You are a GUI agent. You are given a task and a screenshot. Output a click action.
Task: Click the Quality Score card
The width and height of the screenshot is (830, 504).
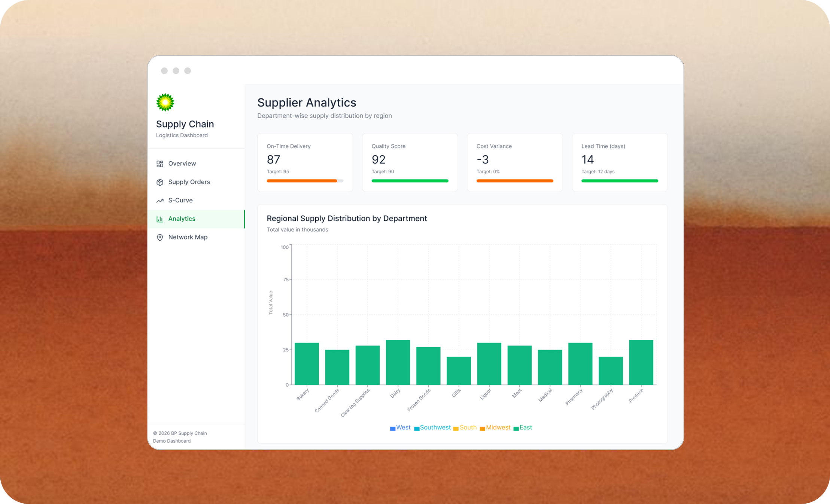tap(410, 162)
